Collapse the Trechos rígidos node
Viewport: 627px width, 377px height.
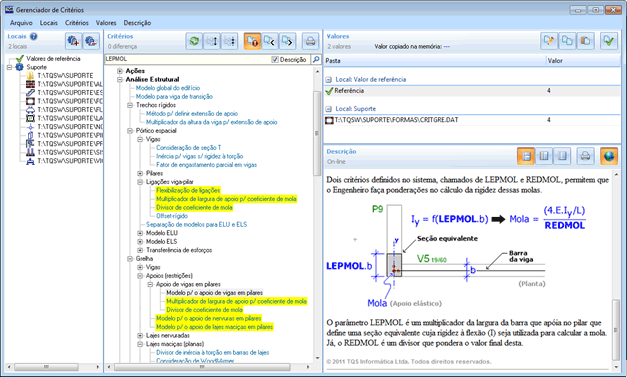coord(130,105)
